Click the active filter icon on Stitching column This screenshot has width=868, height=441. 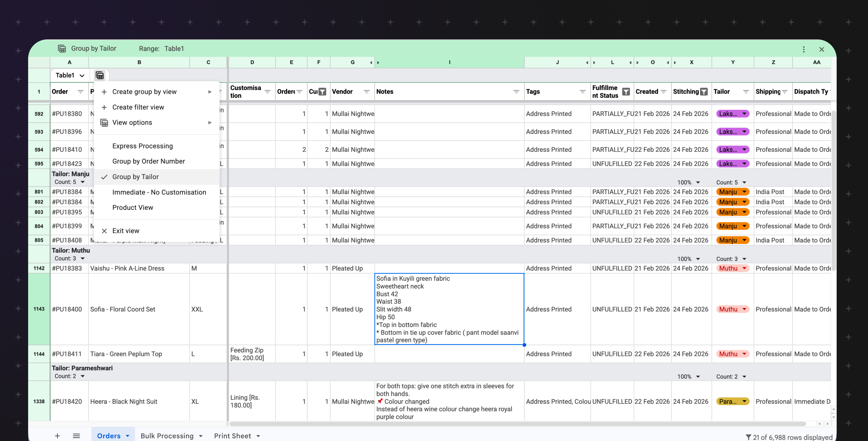click(x=704, y=91)
